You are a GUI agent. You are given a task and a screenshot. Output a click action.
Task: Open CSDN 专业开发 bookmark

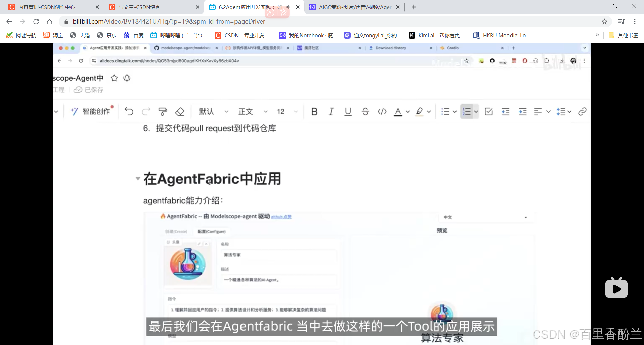(x=242, y=35)
